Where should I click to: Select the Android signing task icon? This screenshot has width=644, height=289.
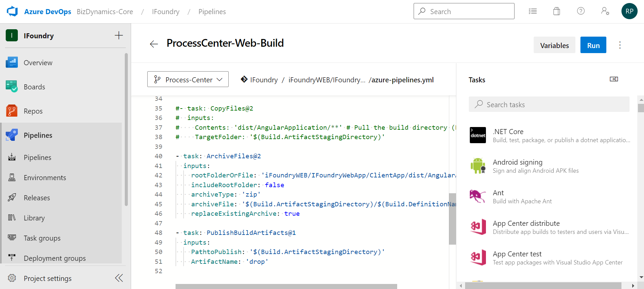[478, 166]
